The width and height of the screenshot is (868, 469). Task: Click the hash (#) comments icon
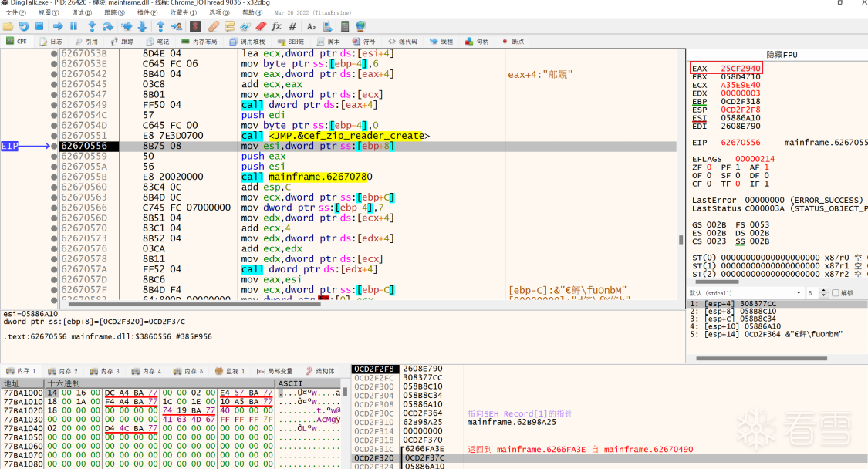(292, 26)
